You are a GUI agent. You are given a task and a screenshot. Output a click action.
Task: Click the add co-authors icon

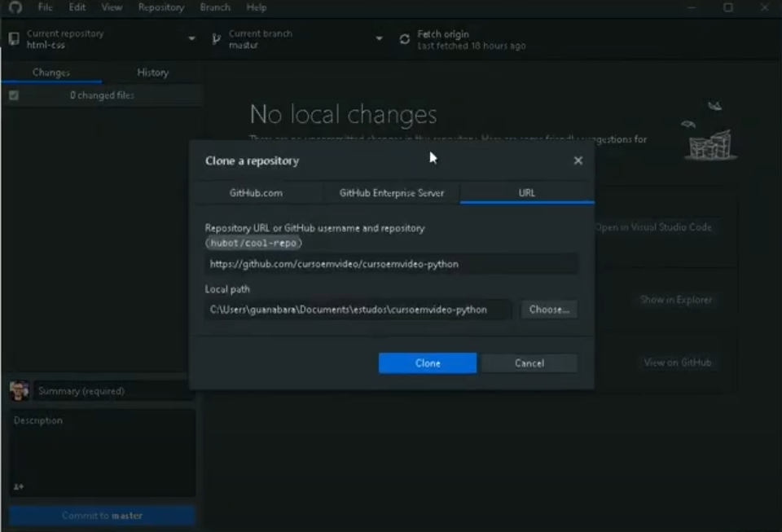coord(19,486)
